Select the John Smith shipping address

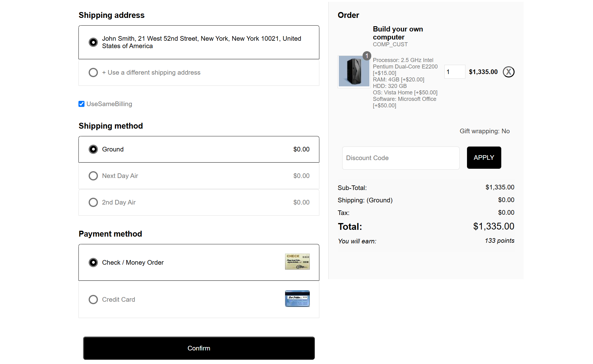click(93, 42)
